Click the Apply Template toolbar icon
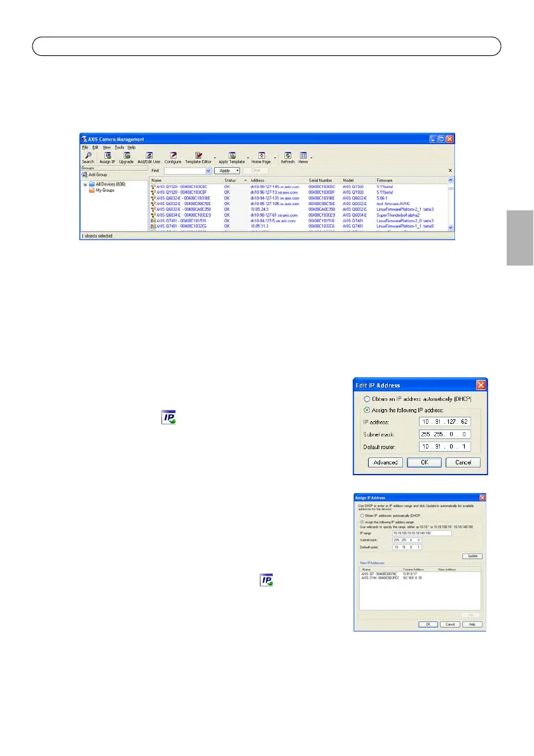This screenshot has width=534, height=756. pyautogui.click(x=231, y=158)
